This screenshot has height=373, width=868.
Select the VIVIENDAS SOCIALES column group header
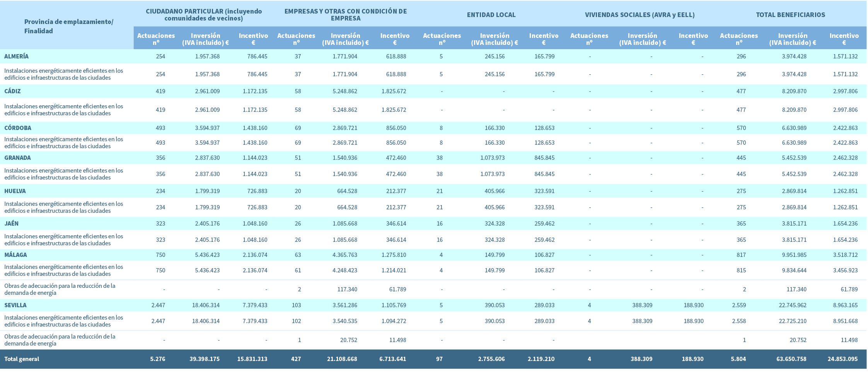click(x=639, y=15)
